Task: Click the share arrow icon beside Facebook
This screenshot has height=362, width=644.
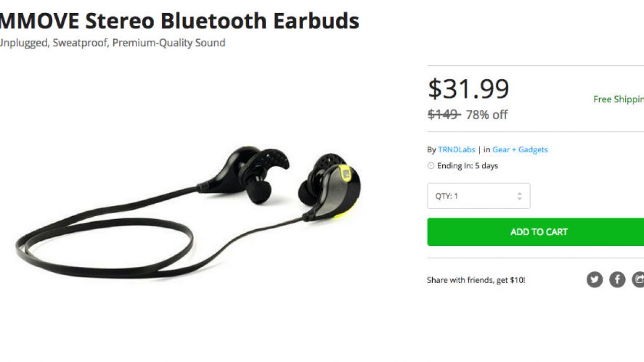Action: pos(638,280)
